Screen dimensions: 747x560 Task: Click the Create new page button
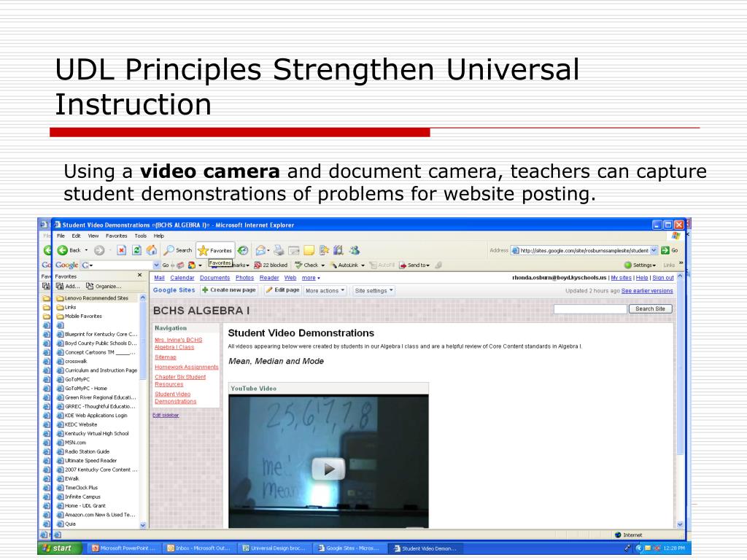point(229,290)
